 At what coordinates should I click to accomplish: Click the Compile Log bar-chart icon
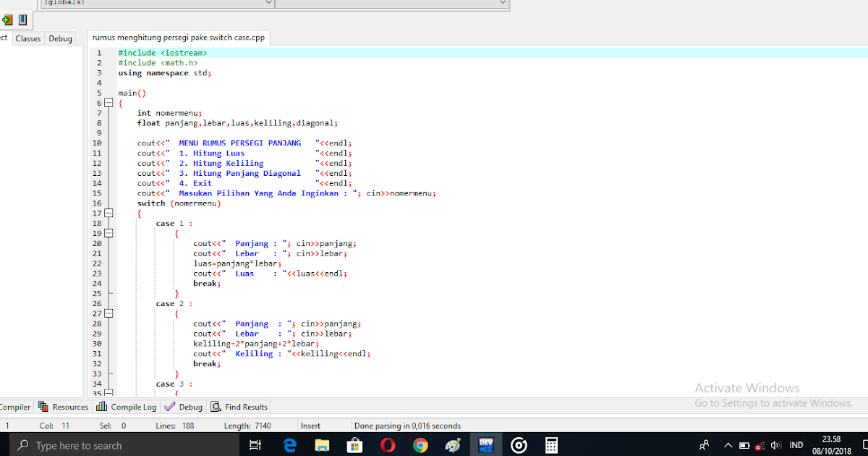101,407
